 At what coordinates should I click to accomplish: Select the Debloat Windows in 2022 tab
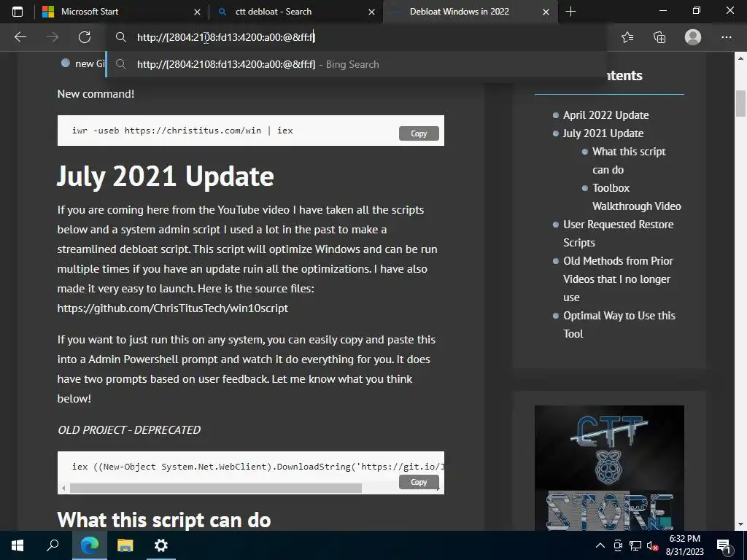click(470, 12)
